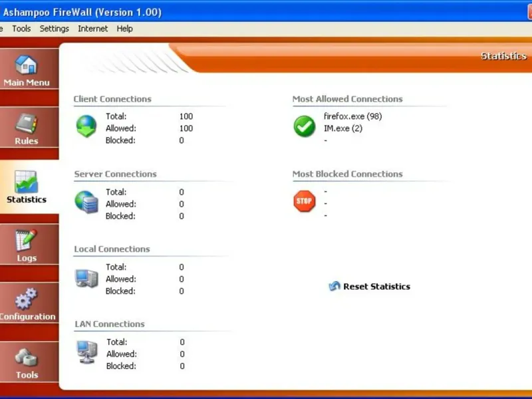
Task: Click the Statistics title in orange header
Action: click(x=504, y=56)
